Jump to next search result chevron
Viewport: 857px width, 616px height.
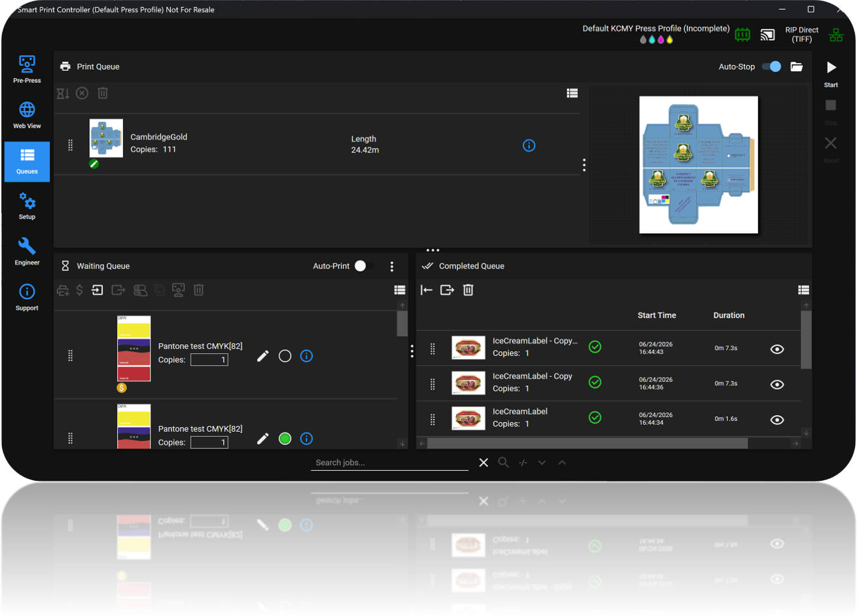(x=542, y=463)
